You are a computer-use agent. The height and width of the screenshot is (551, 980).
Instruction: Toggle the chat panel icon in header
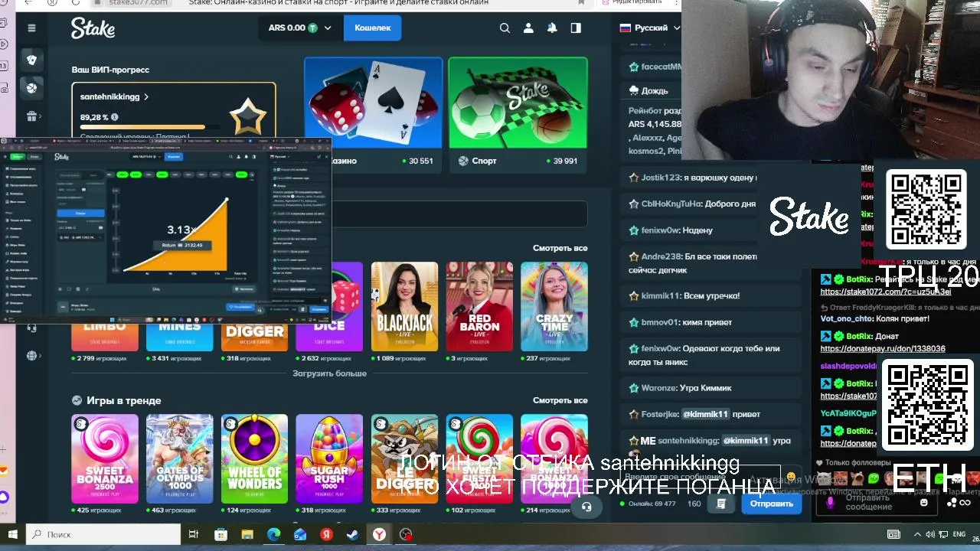pos(576,28)
